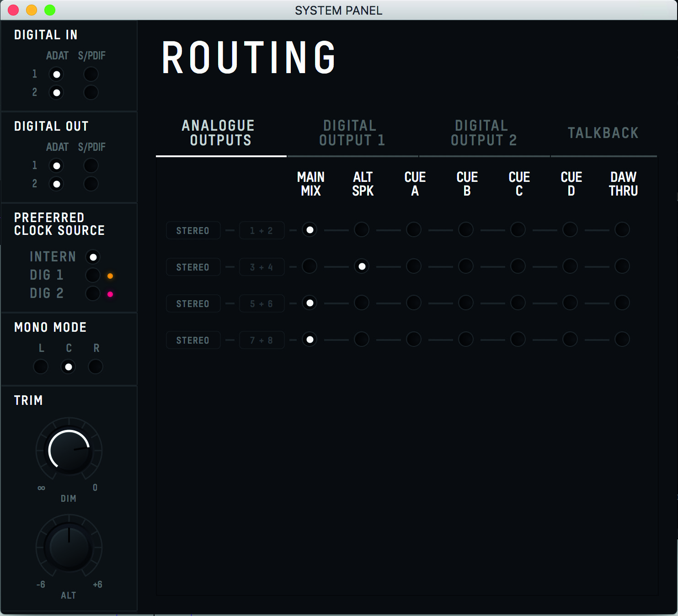Close the System Panel window
The image size is (678, 616).
pyautogui.click(x=13, y=10)
